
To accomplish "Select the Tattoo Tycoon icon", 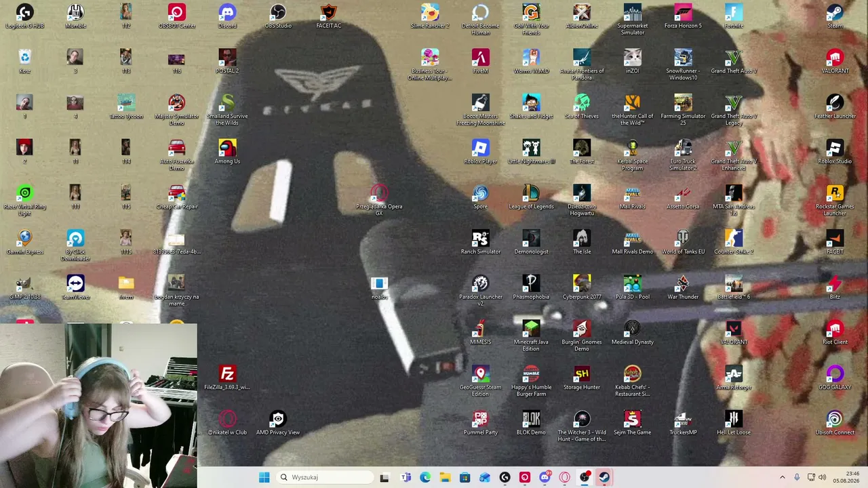I will click(x=126, y=107).
